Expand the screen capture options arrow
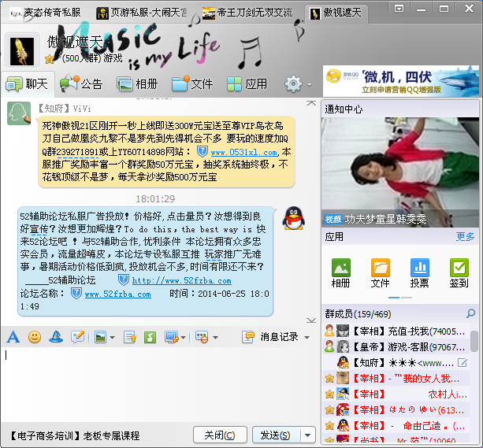 pyautogui.click(x=184, y=338)
